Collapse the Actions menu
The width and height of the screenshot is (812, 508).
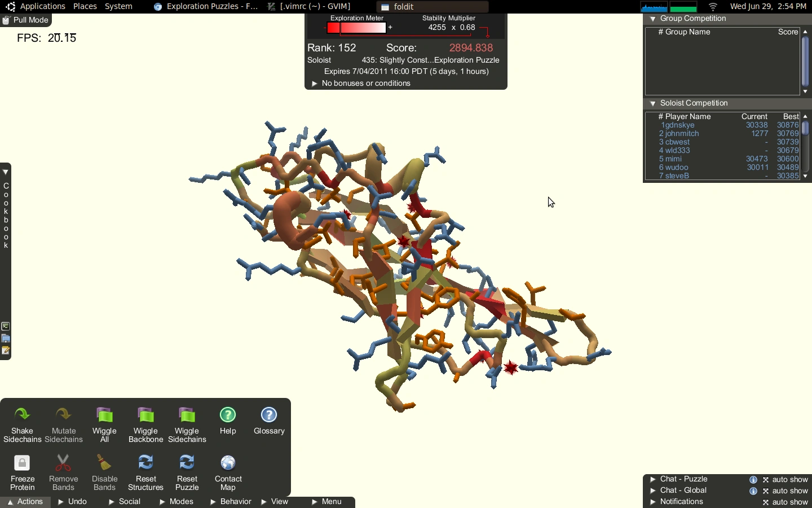pyautogui.click(x=25, y=502)
